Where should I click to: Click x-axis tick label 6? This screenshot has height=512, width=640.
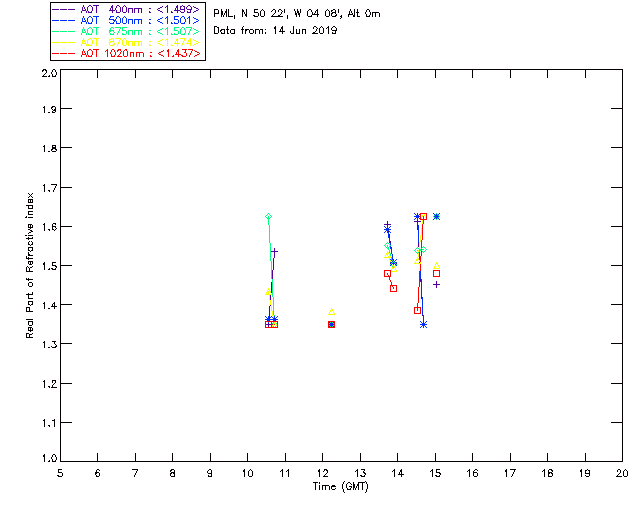(98, 473)
